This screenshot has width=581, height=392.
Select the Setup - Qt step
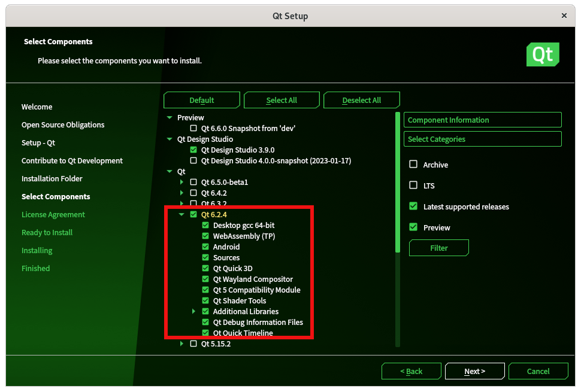click(x=38, y=142)
